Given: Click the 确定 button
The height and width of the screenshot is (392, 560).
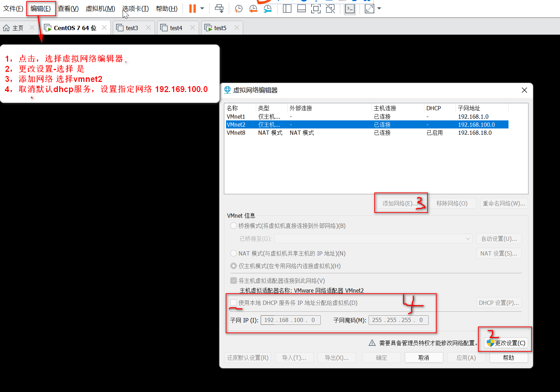Looking at the screenshot, I should coord(382,358).
